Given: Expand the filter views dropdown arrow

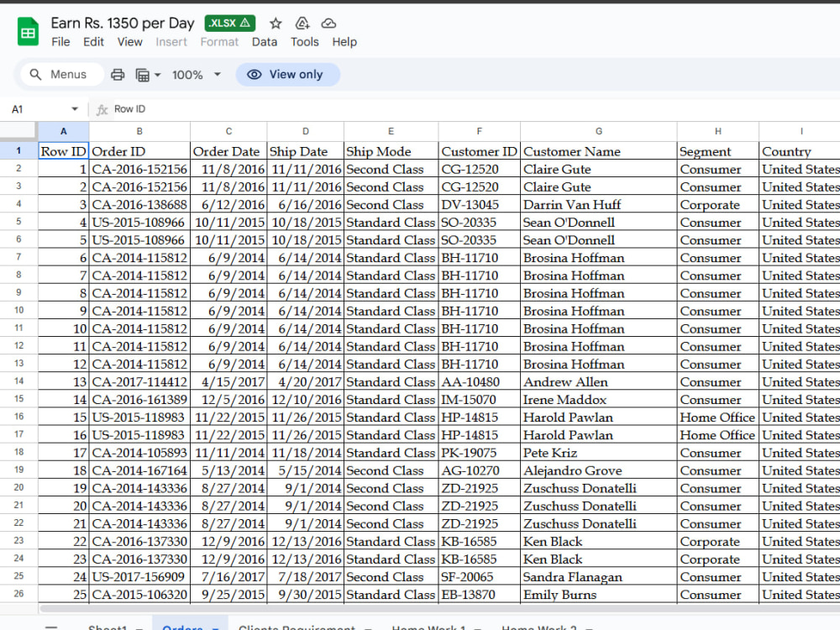Looking at the screenshot, I should (158, 75).
